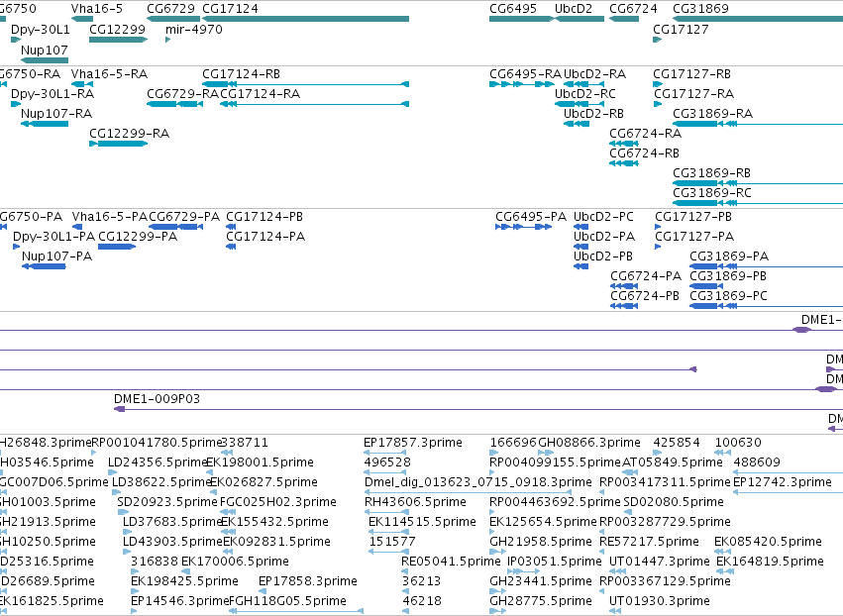Click the Dpy-30L1-PA protein label

(53, 237)
